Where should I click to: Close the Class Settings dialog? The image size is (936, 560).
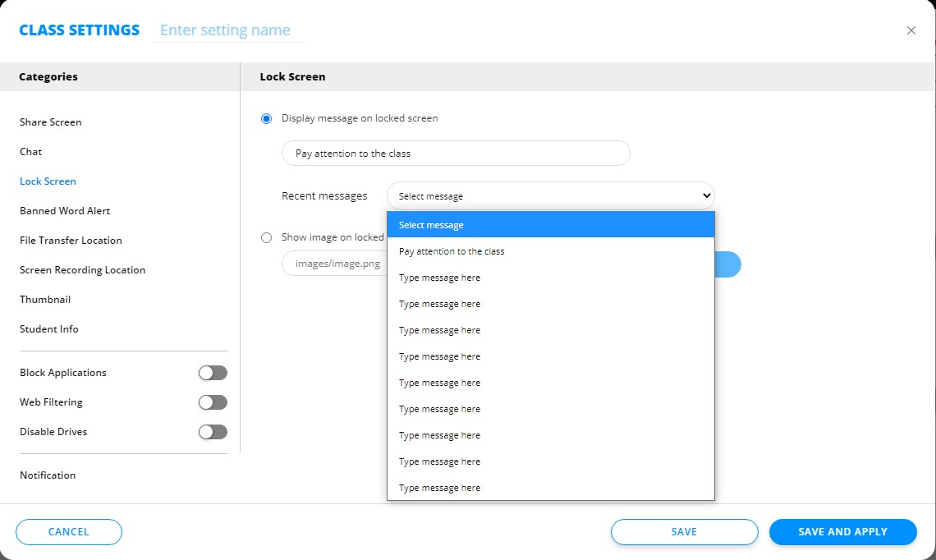(911, 30)
